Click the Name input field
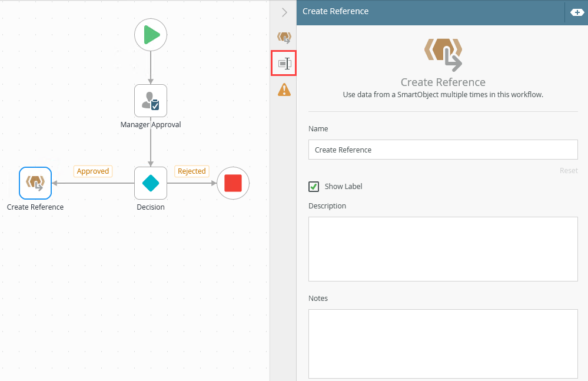Viewport: 588px width, 381px height. pyautogui.click(x=443, y=150)
